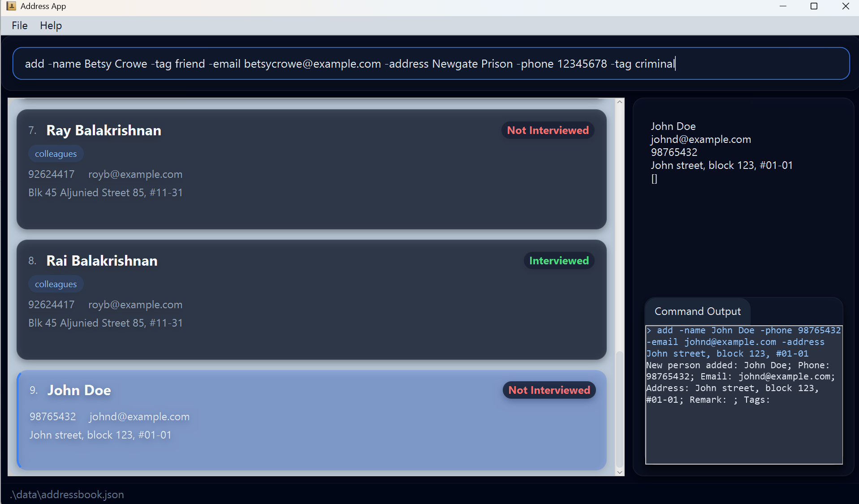The image size is (859, 504).
Task: Click johnd@example.com in the details panel
Action: 701,139
